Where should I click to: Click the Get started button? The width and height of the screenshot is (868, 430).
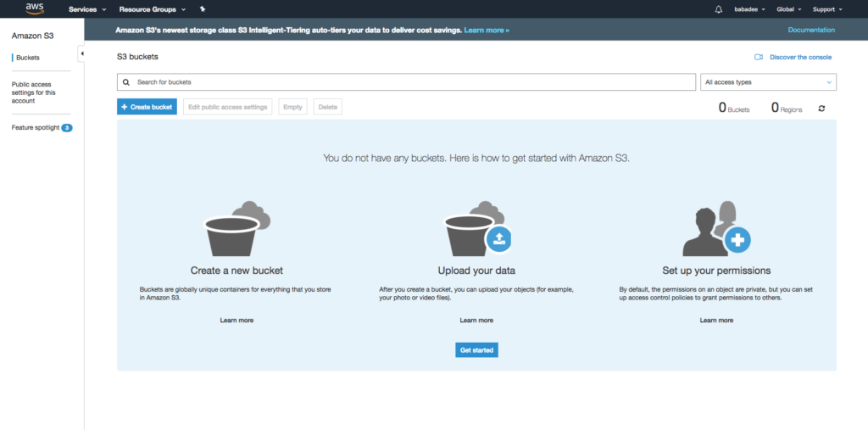476,350
